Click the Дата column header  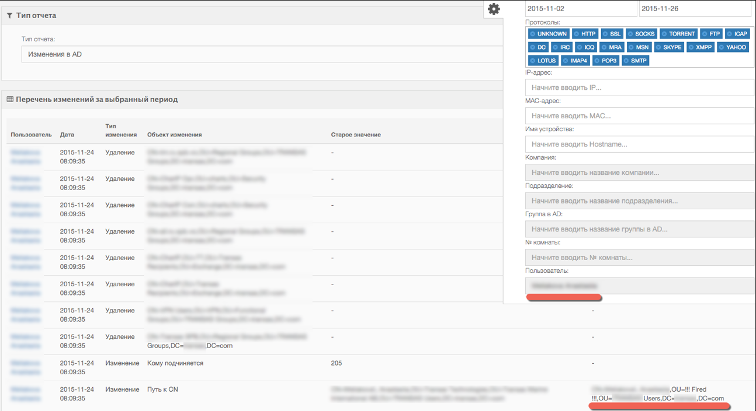click(67, 134)
